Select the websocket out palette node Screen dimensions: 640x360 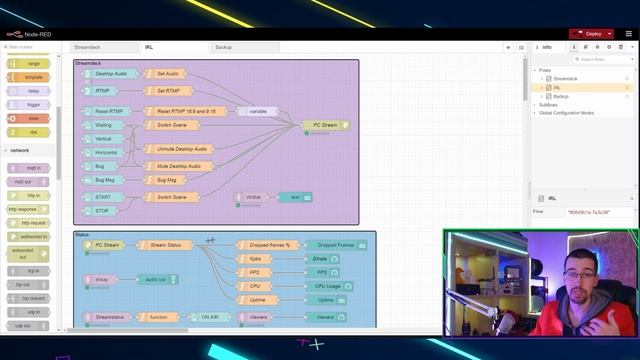click(28, 254)
